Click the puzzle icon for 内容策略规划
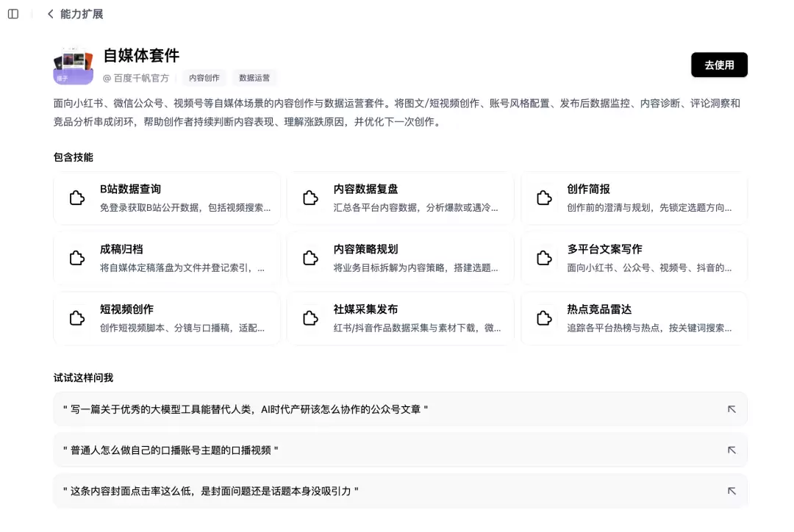Viewport: 794px width, 532px height. click(310, 258)
